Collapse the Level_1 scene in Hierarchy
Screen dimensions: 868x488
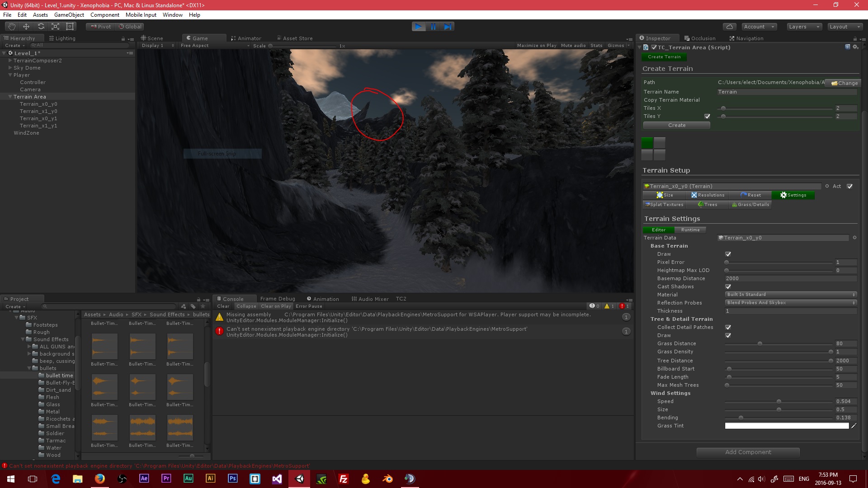(x=4, y=53)
